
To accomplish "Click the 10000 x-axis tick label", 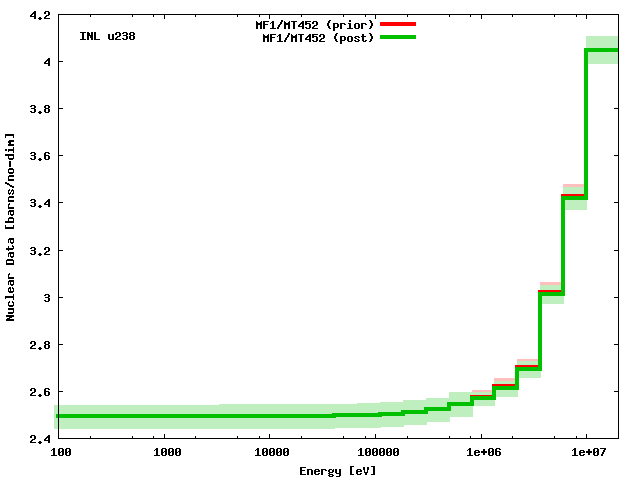I will [268, 453].
